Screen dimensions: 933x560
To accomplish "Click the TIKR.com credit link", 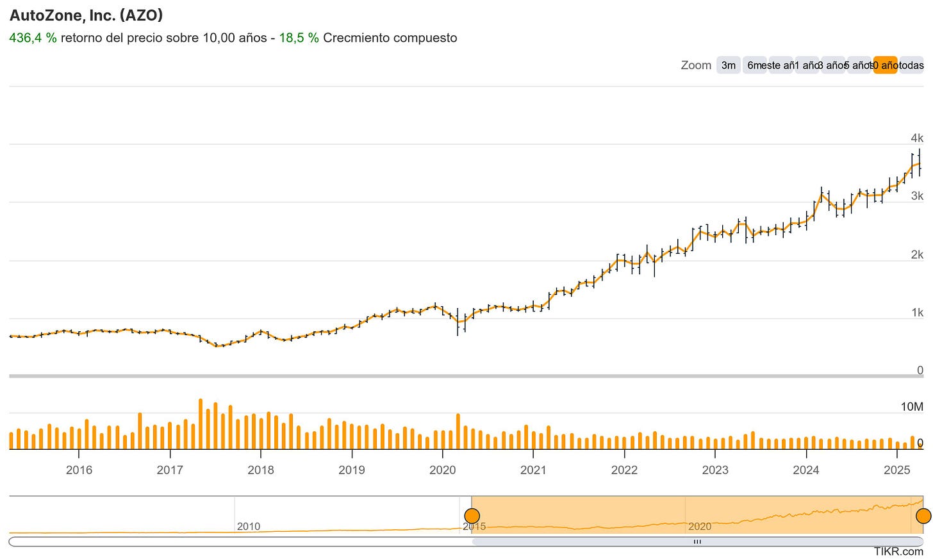I will point(898,552).
